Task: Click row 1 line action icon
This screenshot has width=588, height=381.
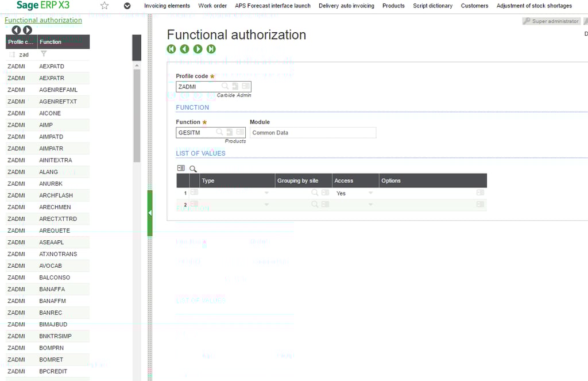Action: pos(194,192)
